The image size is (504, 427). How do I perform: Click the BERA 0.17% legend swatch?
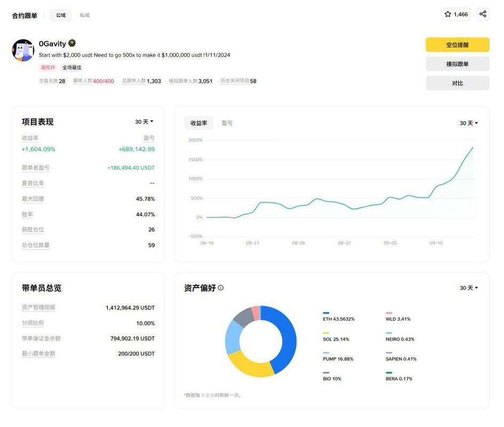(389, 373)
